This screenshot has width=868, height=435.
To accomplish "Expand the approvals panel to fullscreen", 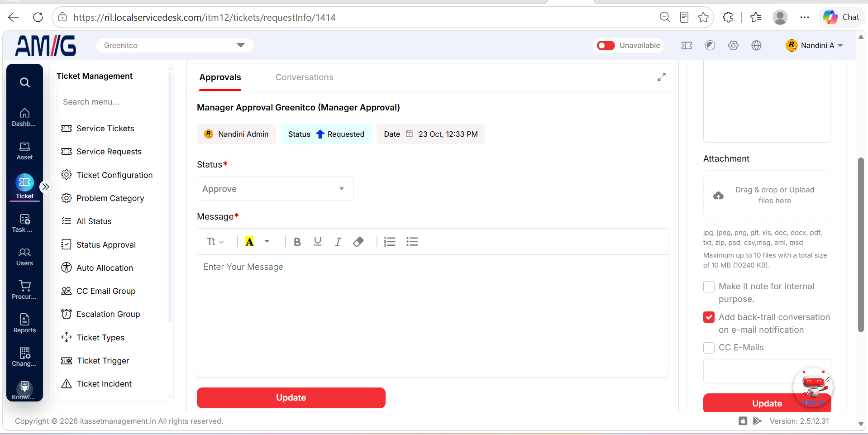I will (x=662, y=77).
